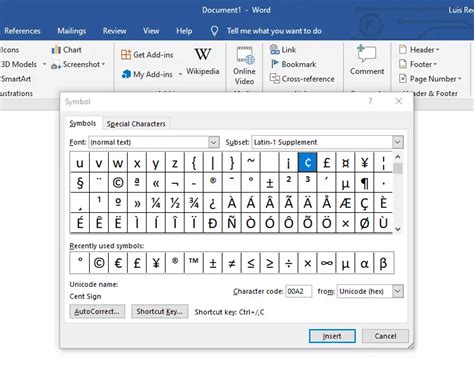Expand the Font dropdown in Symbol dialog
Image resolution: width=474 pixels, height=379 pixels.
pyautogui.click(x=214, y=142)
